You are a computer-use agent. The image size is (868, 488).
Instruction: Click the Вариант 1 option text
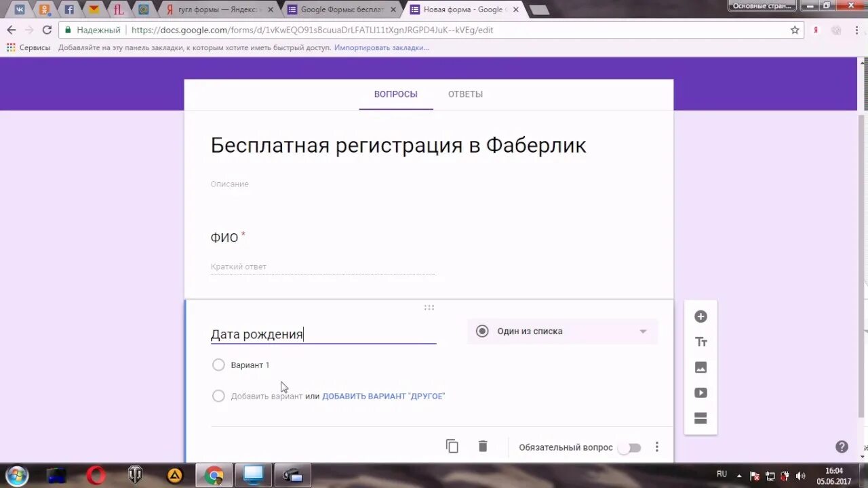point(250,365)
